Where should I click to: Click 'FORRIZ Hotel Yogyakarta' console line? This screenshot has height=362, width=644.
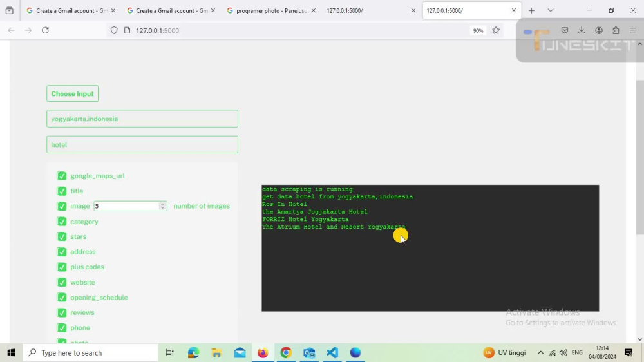(x=305, y=220)
